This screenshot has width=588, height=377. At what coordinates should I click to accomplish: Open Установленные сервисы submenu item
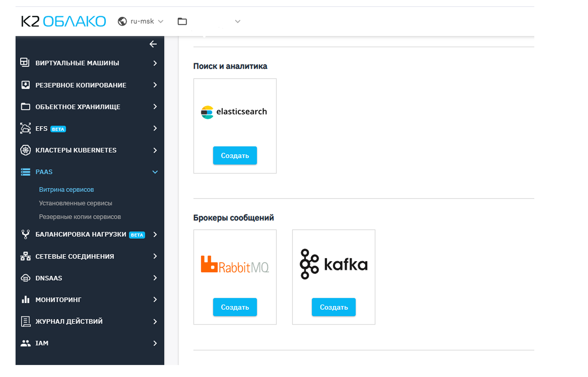coord(75,203)
